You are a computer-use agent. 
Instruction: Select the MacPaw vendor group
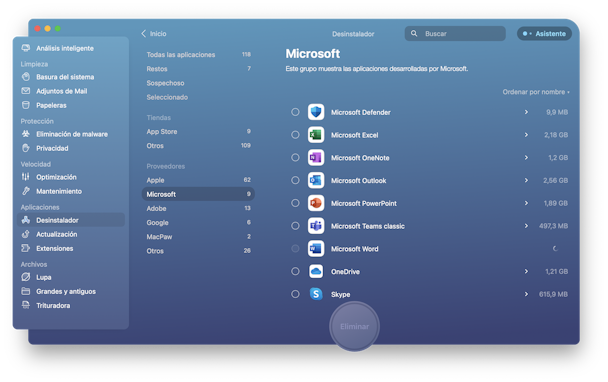coord(198,237)
